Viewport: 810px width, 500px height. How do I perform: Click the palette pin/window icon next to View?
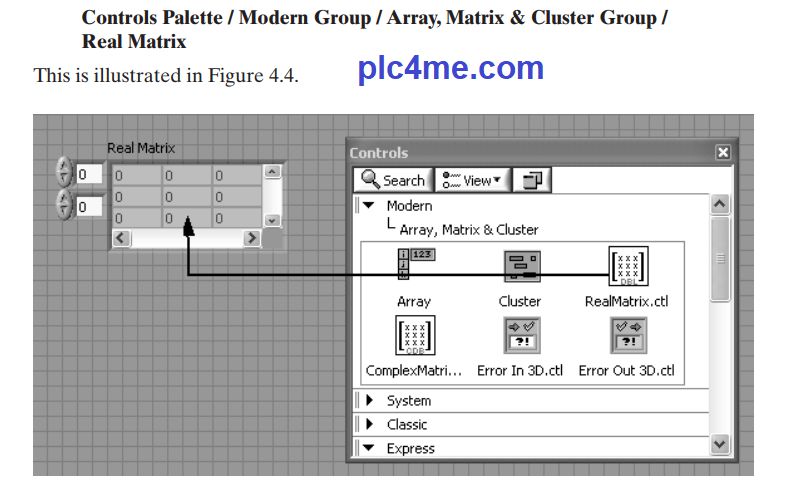(532, 180)
